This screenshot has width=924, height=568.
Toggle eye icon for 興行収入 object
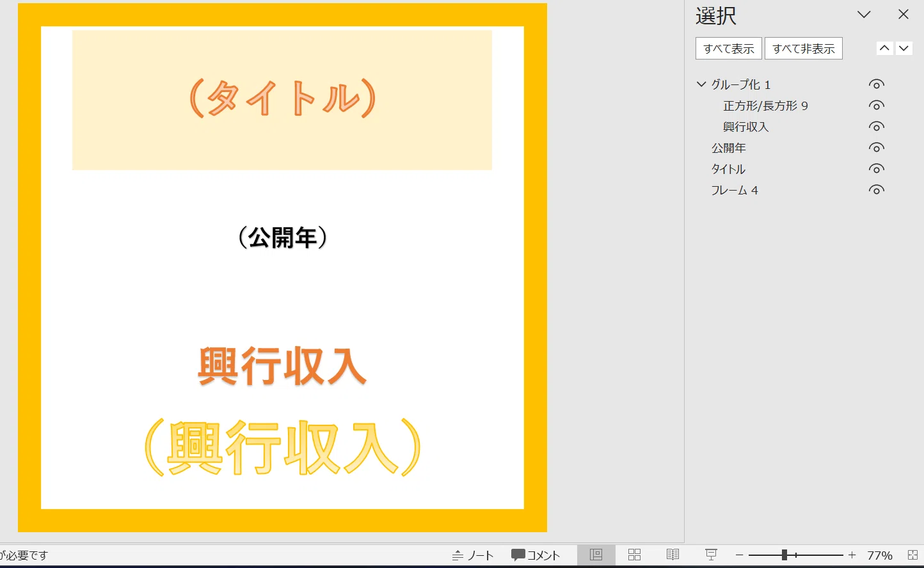pos(877,127)
